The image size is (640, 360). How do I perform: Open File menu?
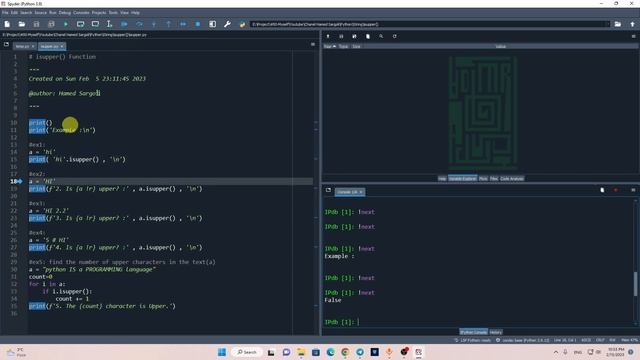point(5,13)
